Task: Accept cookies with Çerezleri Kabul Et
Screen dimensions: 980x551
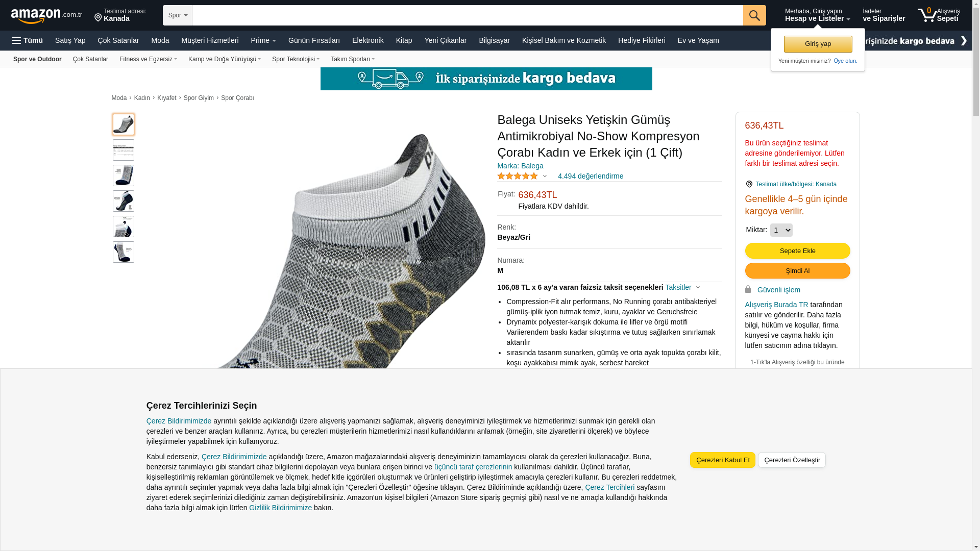Action: (722, 460)
